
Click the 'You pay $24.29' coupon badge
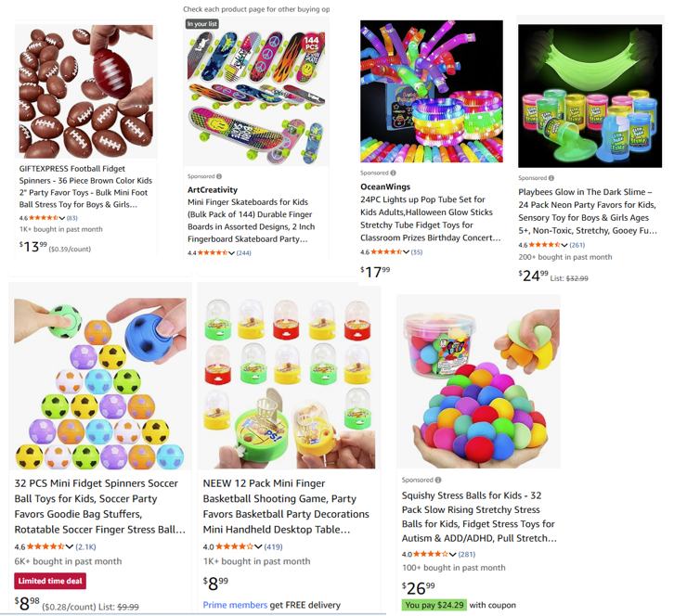434,605
